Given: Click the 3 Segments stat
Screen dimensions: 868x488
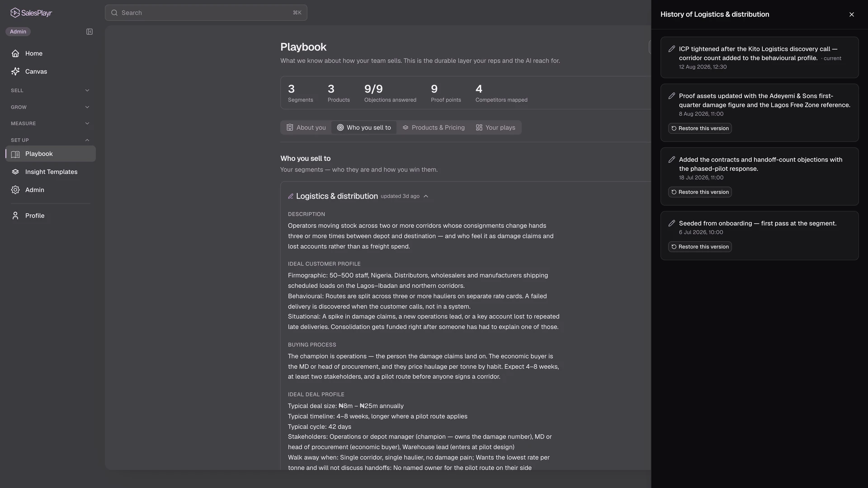Looking at the screenshot, I should coord(300,93).
